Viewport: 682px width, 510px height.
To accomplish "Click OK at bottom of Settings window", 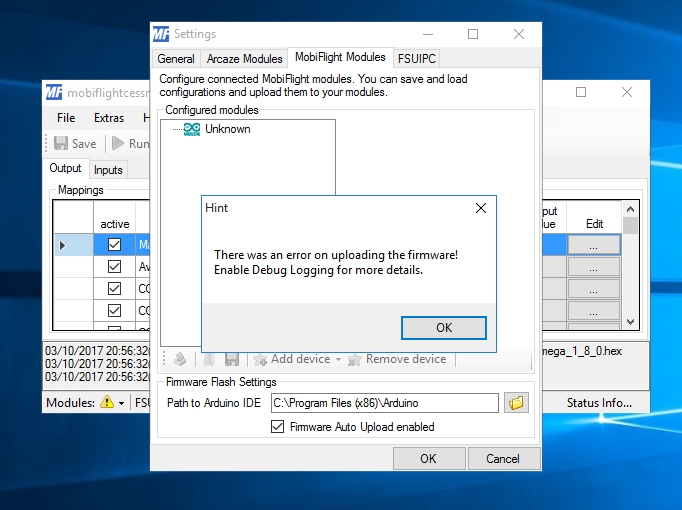I will click(x=429, y=459).
